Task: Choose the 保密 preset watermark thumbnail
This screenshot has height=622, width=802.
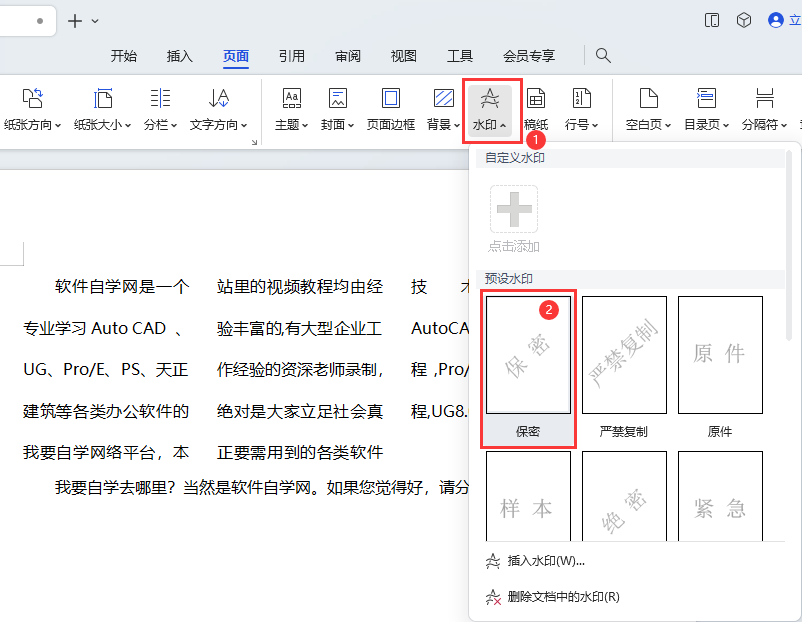Action: 528,355
